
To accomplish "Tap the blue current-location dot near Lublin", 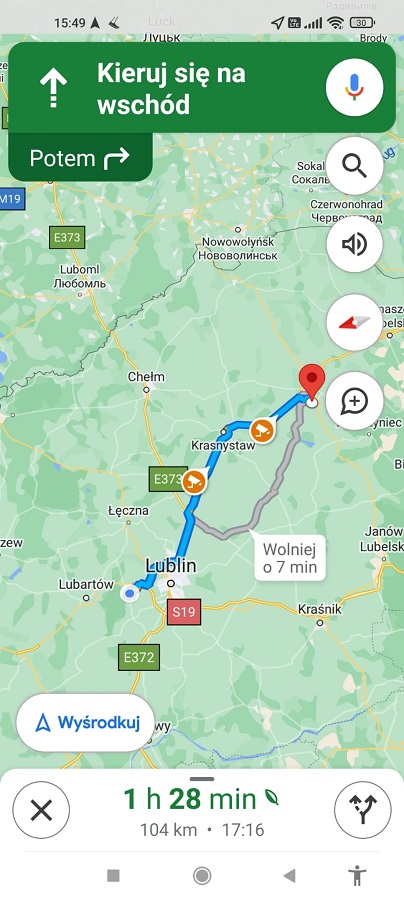I will click(x=130, y=592).
